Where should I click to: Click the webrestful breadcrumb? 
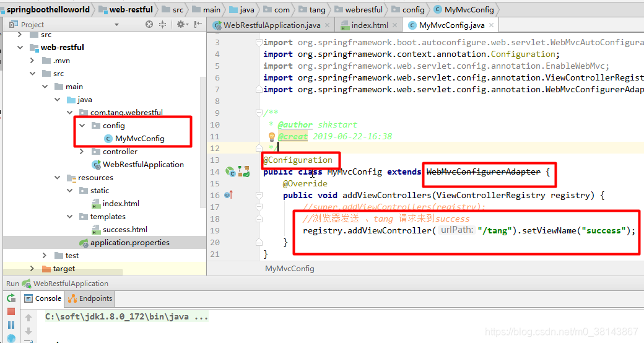click(363, 9)
